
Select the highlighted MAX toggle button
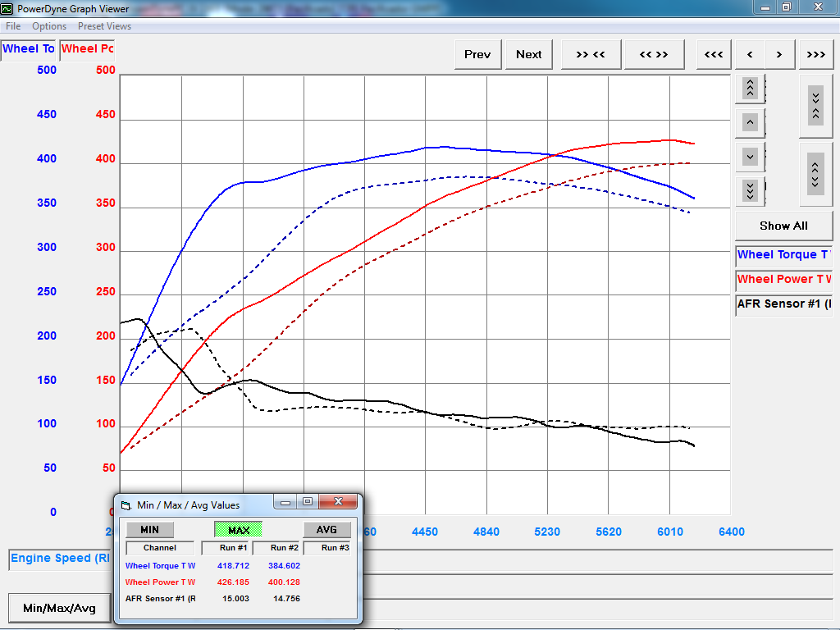[239, 530]
